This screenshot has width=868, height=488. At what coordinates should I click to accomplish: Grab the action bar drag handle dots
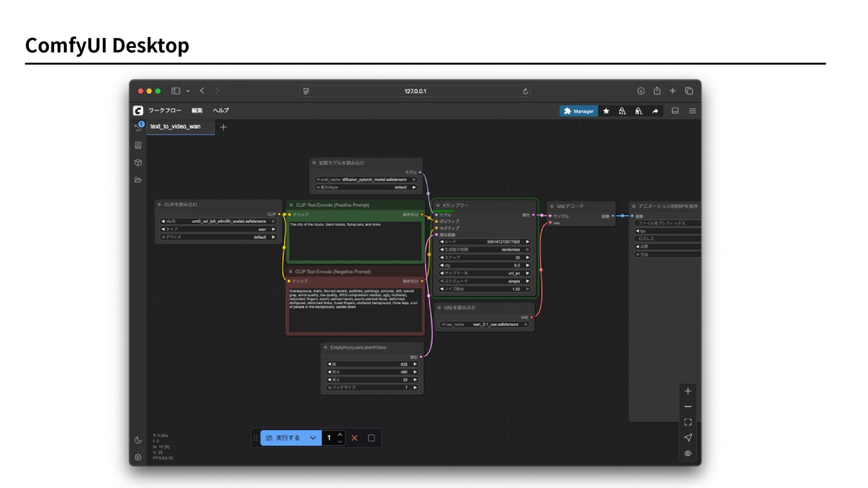(255, 438)
